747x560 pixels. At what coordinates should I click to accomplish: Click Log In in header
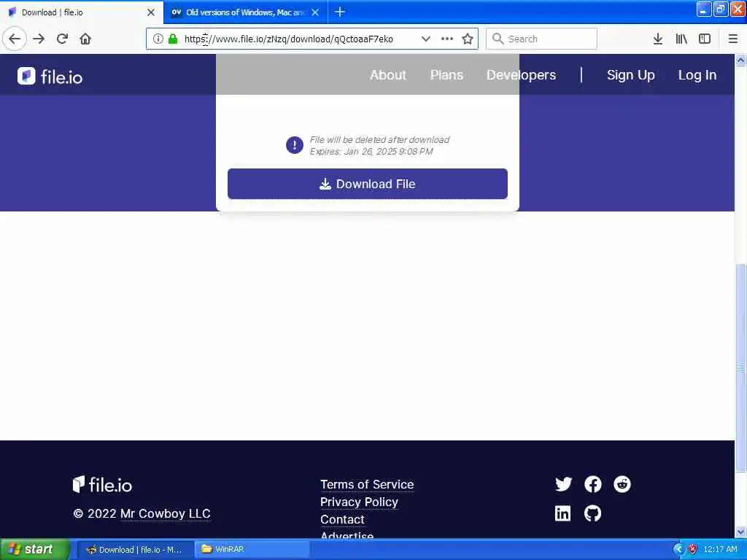coord(697,75)
